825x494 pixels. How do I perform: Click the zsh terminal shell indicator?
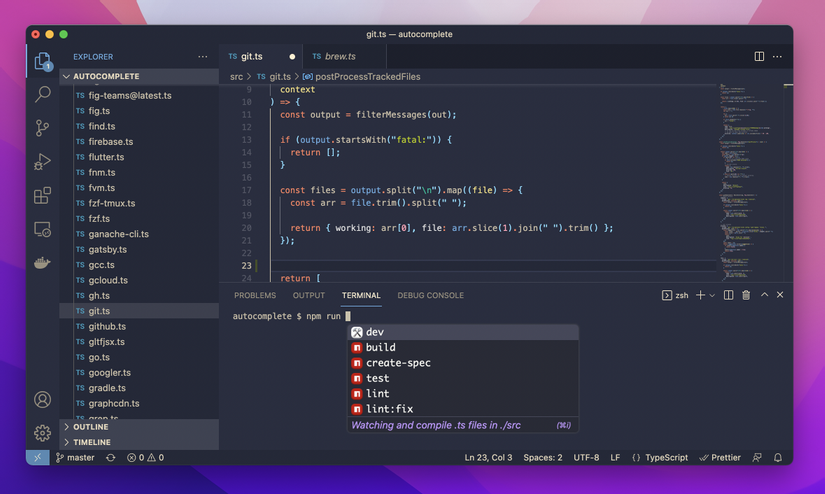click(x=675, y=295)
